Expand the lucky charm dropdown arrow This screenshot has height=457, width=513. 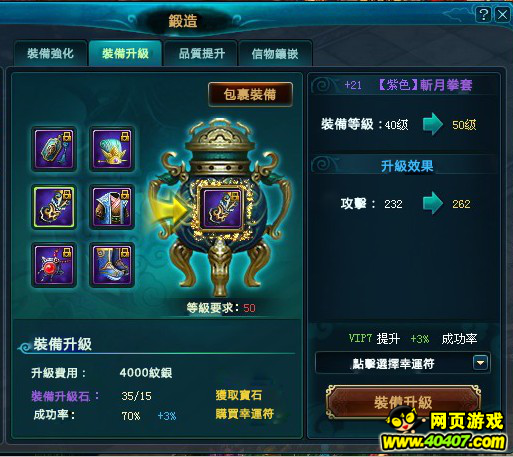[480, 363]
